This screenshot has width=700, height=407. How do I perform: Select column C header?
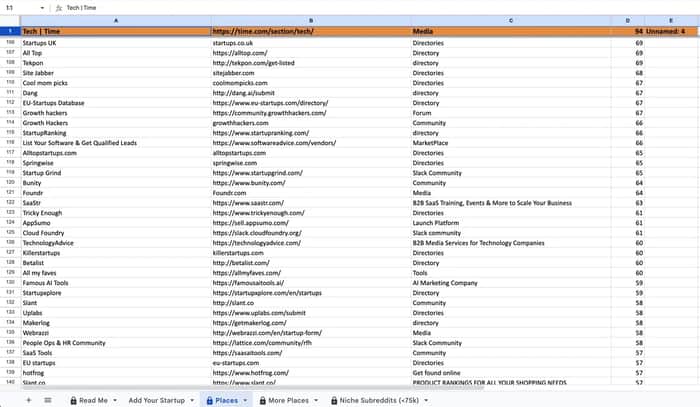pyautogui.click(x=511, y=21)
